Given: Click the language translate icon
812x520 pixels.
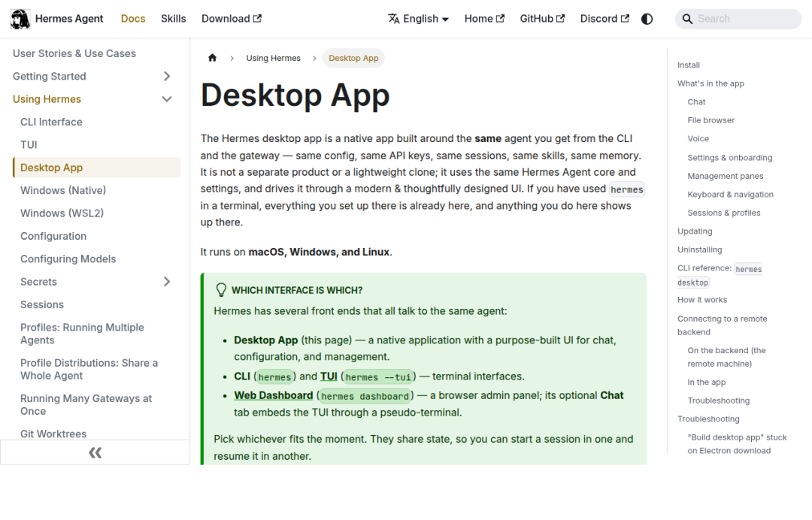Looking at the screenshot, I should (x=393, y=19).
